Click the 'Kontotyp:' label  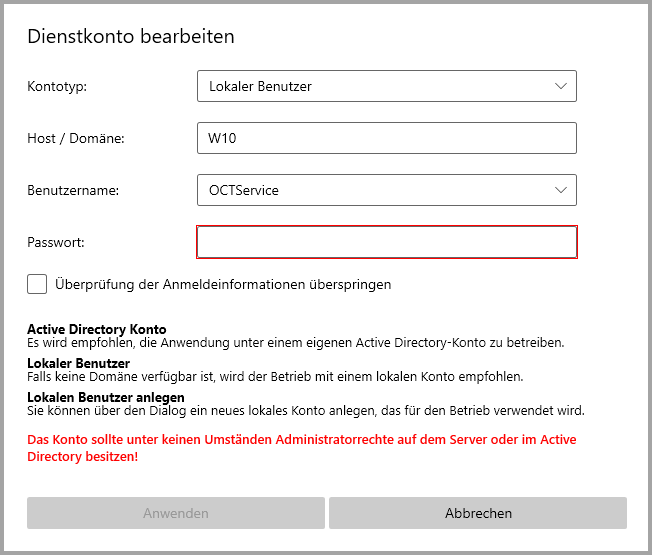[57, 87]
